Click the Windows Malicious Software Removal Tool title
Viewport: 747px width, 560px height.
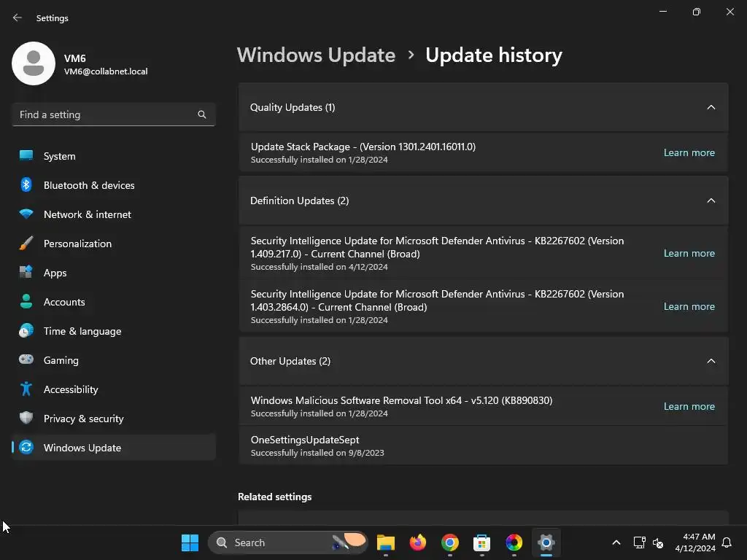click(x=402, y=400)
